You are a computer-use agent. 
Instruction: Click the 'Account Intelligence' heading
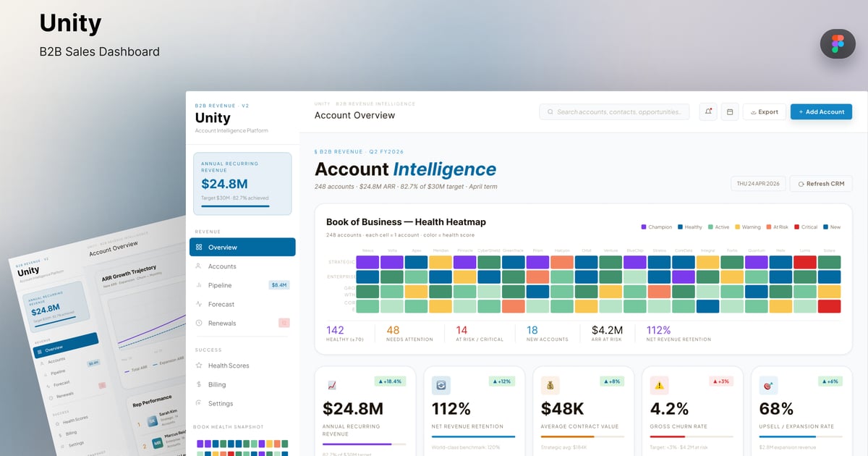click(406, 169)
